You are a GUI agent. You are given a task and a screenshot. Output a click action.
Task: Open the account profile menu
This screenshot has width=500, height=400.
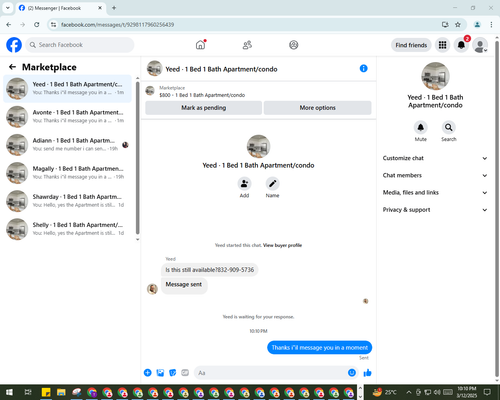coord(480,45)
